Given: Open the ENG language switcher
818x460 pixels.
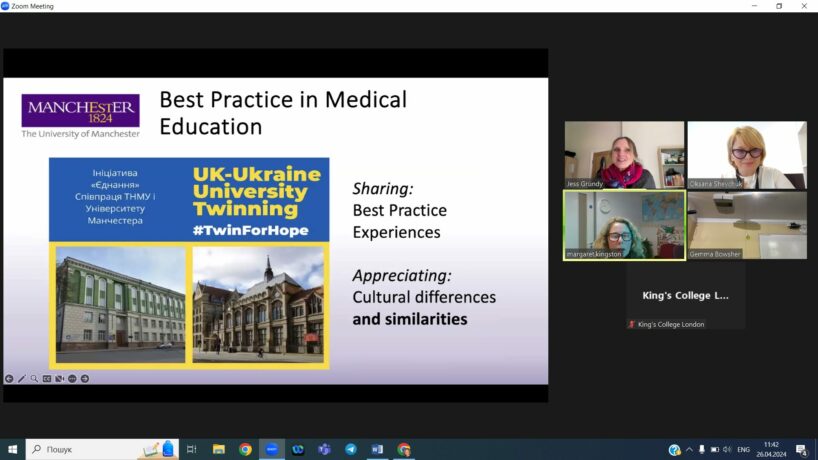Looking at the screenshot, I should pos(743,450).
